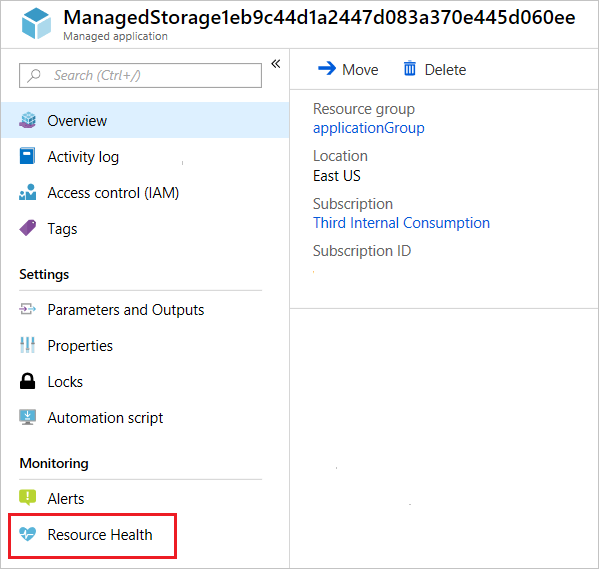Screen dimensions: 599x569
Task: Click the black padlock Locks icon
Action: point(28,381)
